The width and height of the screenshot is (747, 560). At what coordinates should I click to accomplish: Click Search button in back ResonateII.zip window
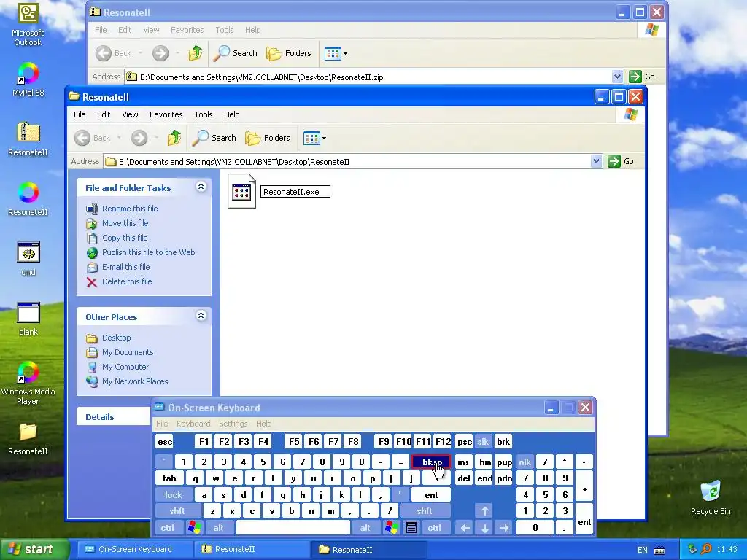(236, 53)
